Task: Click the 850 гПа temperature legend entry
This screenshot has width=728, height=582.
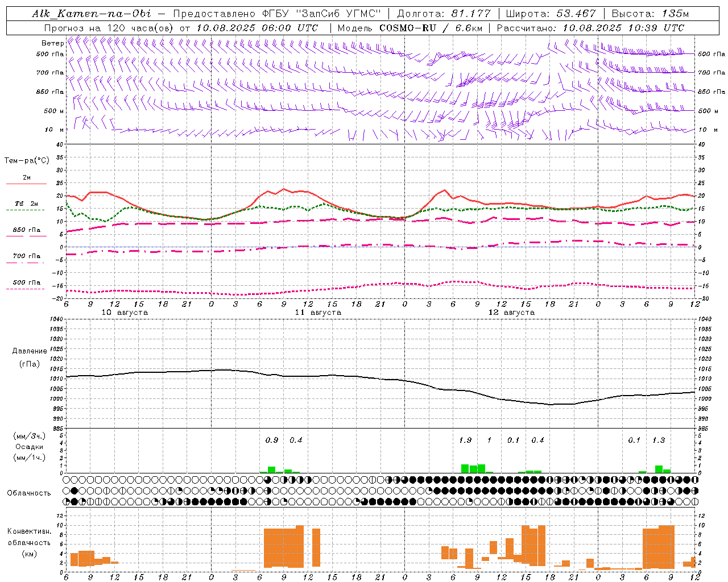Action: pos(26,230)
